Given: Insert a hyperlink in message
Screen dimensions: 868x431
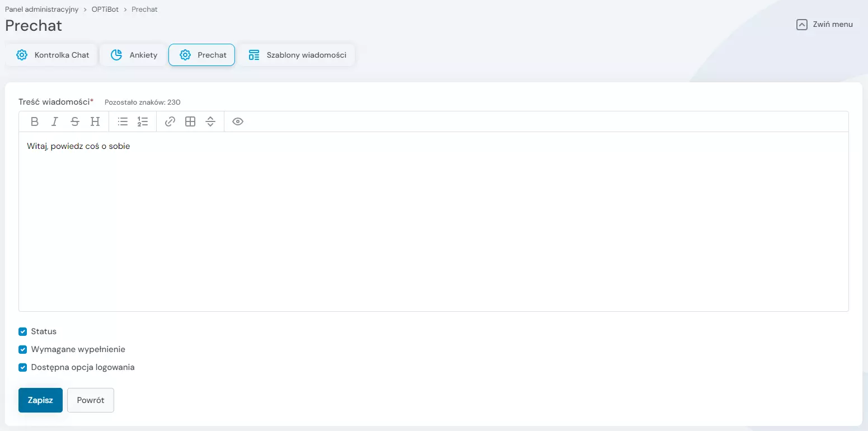Looking at the screenshot, I should pos(170,121).
